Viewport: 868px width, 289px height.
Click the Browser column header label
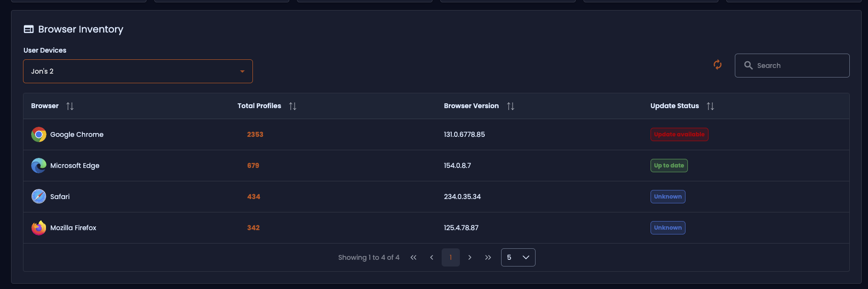pos(45,106)
